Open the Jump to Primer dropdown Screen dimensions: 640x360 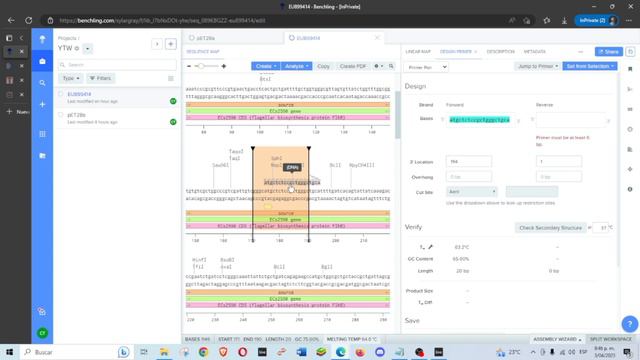tap(537, 66)
